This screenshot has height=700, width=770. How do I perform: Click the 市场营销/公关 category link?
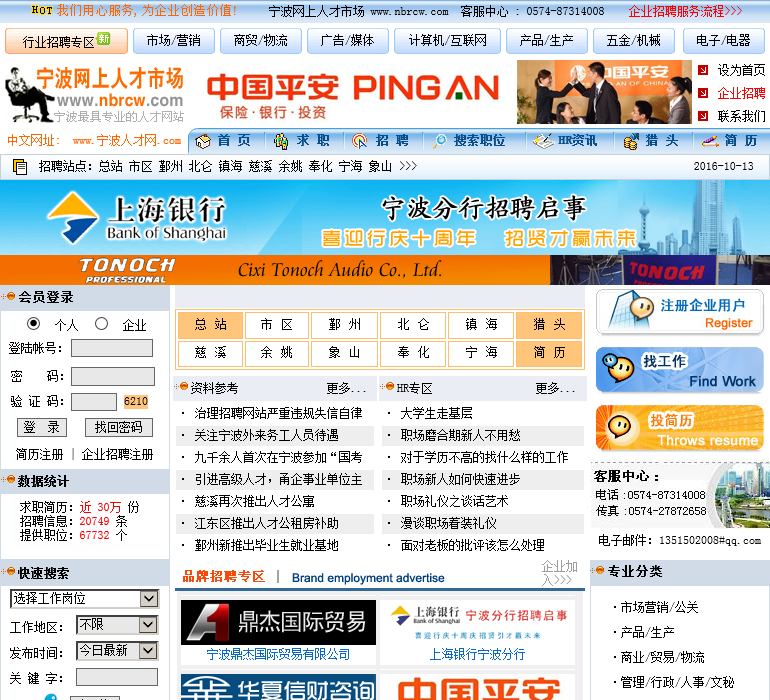[660, 608]
